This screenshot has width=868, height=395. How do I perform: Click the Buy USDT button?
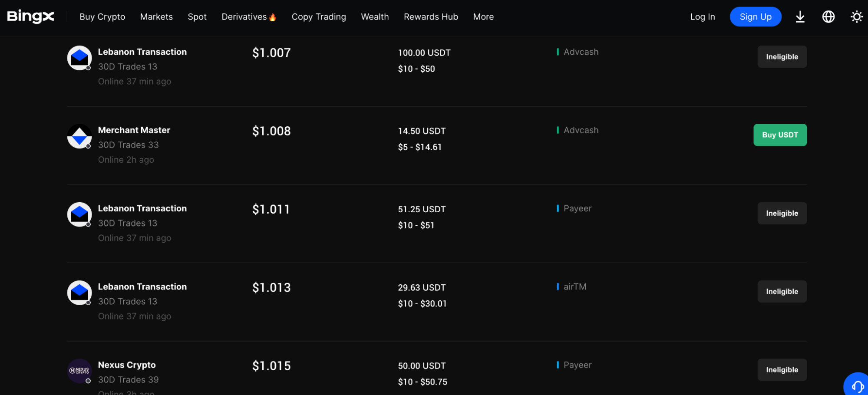[x=780, y=135]
